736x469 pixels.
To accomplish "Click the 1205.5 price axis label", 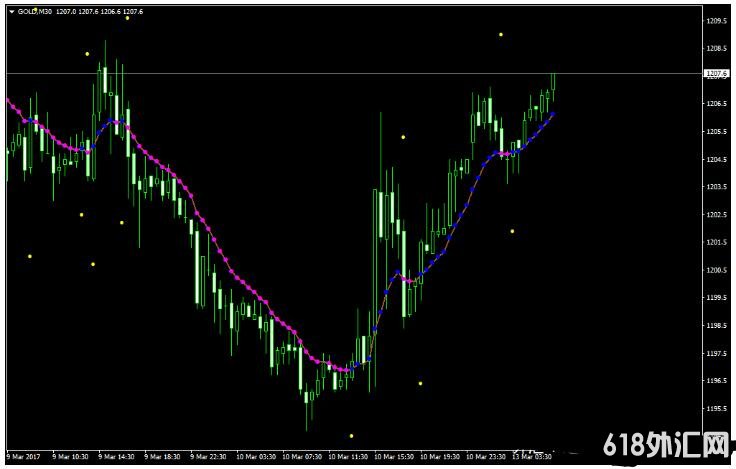I will coord(716,131).
